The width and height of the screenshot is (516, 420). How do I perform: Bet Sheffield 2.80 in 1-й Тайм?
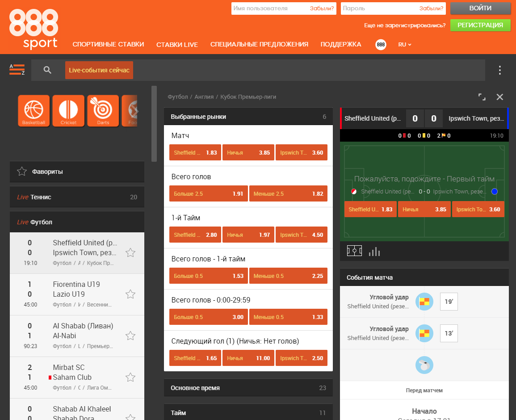tap(195, 235)
